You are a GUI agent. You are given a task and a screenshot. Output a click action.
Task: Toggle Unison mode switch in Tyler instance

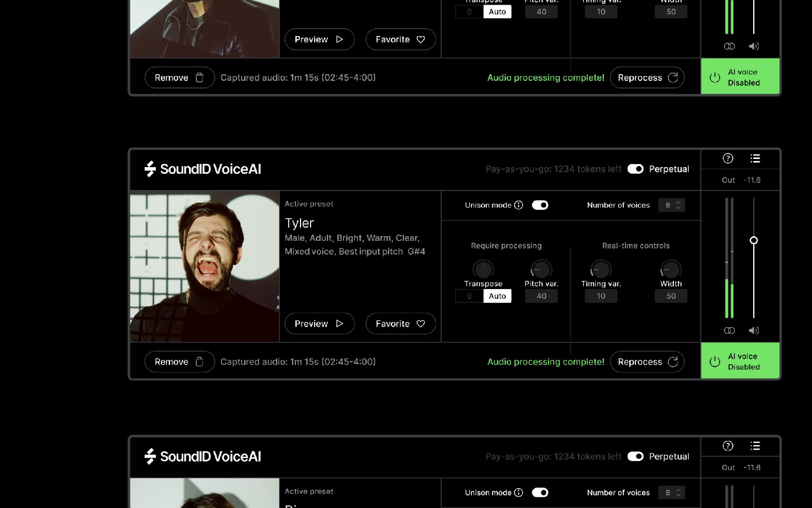click(540, 205)
